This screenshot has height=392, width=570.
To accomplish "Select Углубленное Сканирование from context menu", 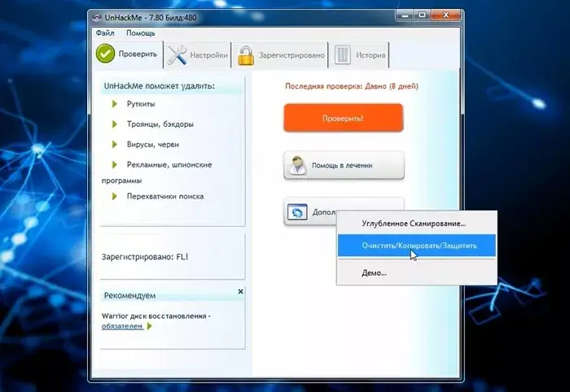I will click(x=414, y=223).
